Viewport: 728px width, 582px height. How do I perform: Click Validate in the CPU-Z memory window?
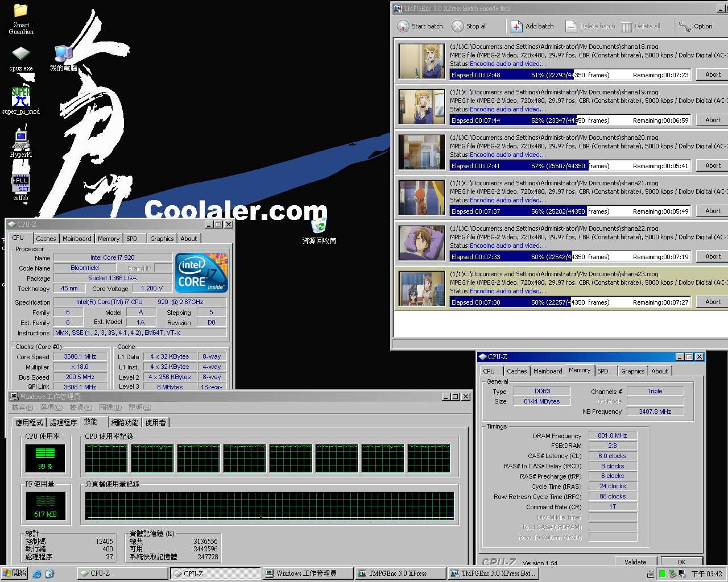pos(635,562)
